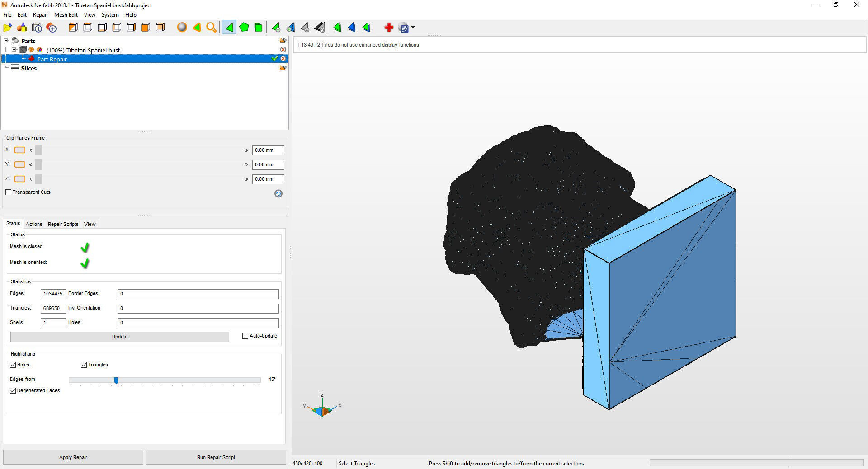The height and width of the screenshot is (469, 868).
Task: Switch to the Actions tab
Action: point(34,224)
